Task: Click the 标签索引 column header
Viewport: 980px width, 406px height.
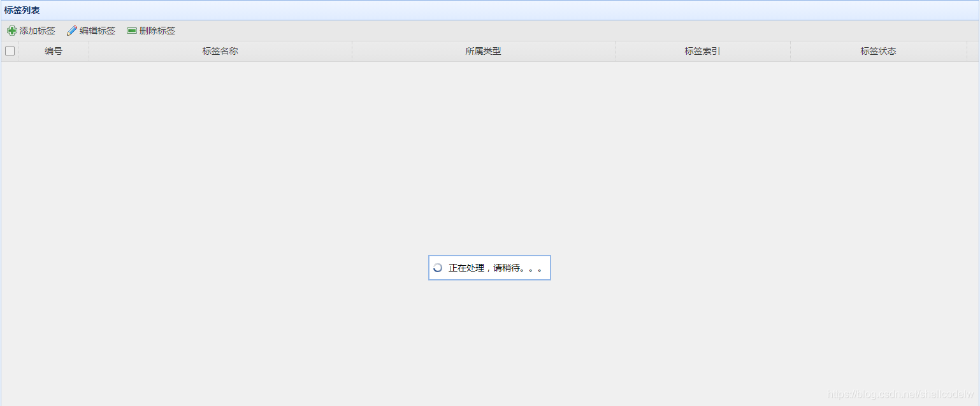Action: point(703,51)
